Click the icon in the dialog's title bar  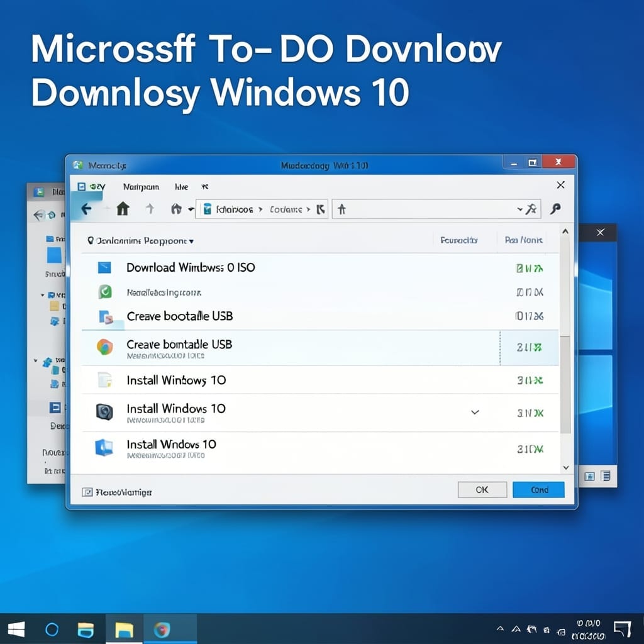tap(77, 165)
